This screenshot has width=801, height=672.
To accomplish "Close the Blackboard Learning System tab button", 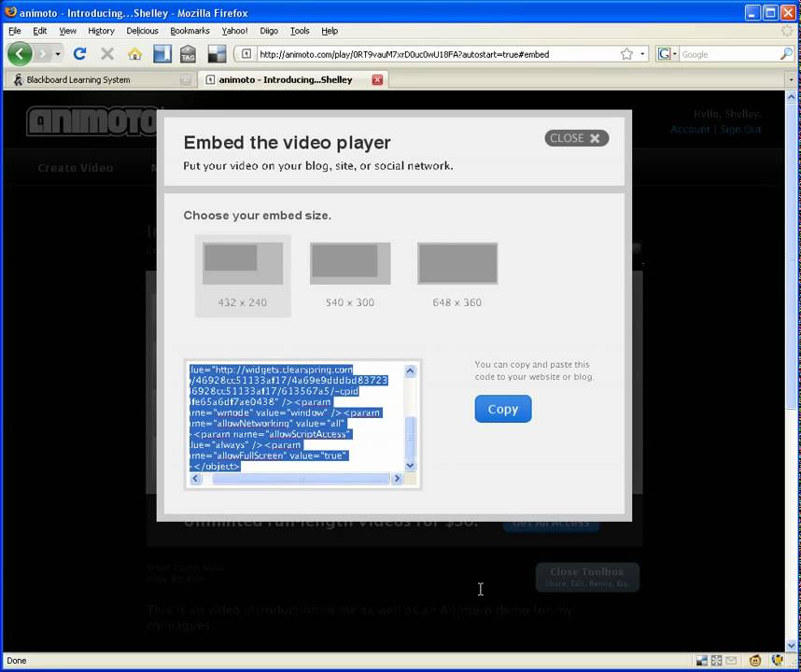I will 186,79.
